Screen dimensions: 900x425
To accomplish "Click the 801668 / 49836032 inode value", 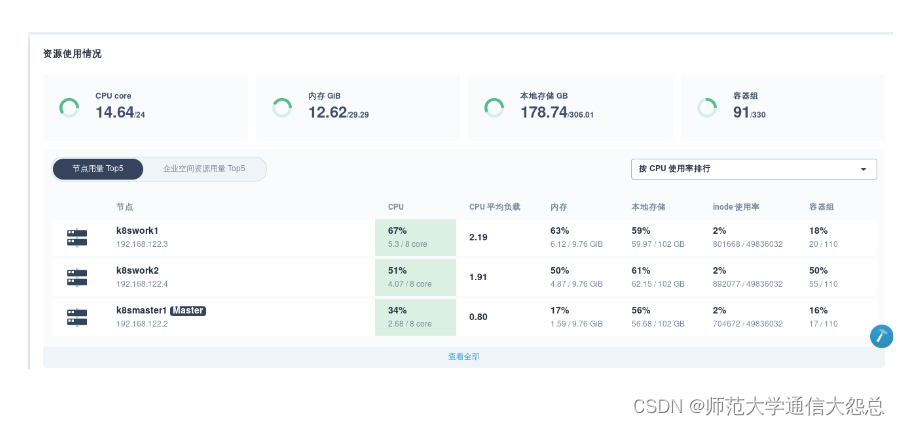I will coord(747,244).
